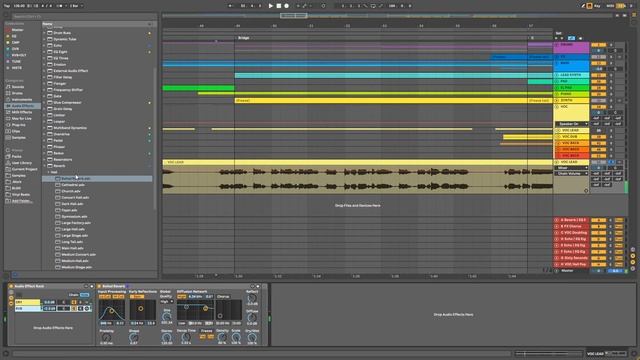Toggle Draw Mode pencil icon

pos(583,6)
